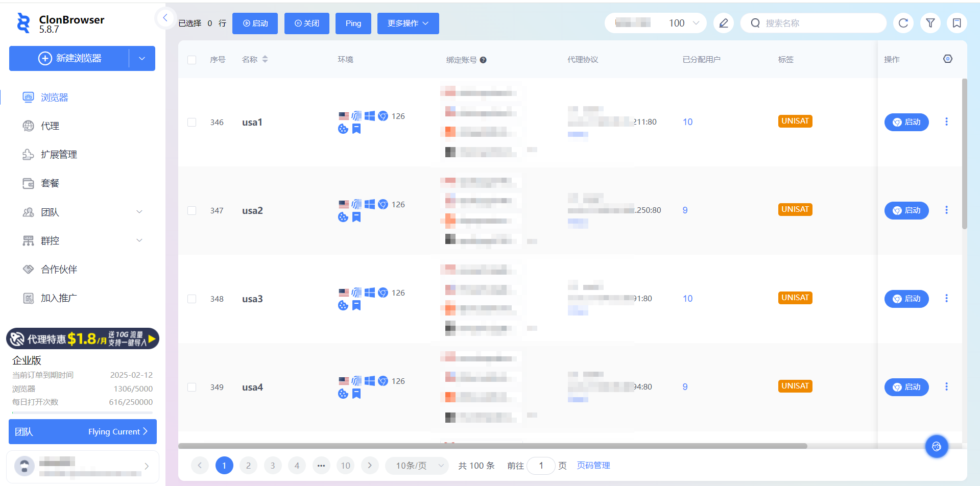Open 代理 in the sidebar

click(50, 126)
